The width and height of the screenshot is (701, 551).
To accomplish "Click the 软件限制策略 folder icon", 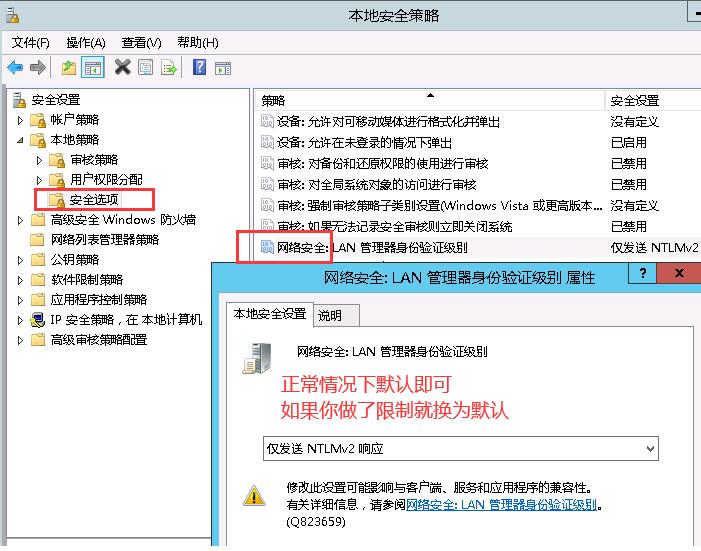I will [x=38, y=280].
